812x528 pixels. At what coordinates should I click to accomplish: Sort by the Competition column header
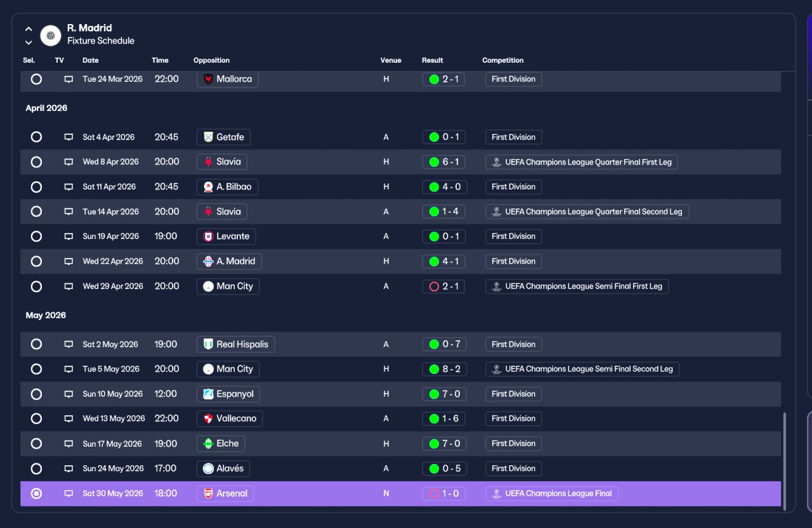[503, 60]
